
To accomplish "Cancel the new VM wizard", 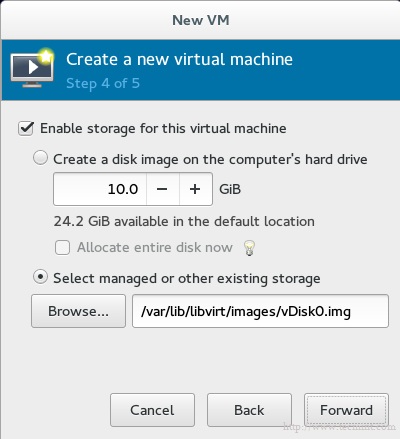I will pos(152,410).
